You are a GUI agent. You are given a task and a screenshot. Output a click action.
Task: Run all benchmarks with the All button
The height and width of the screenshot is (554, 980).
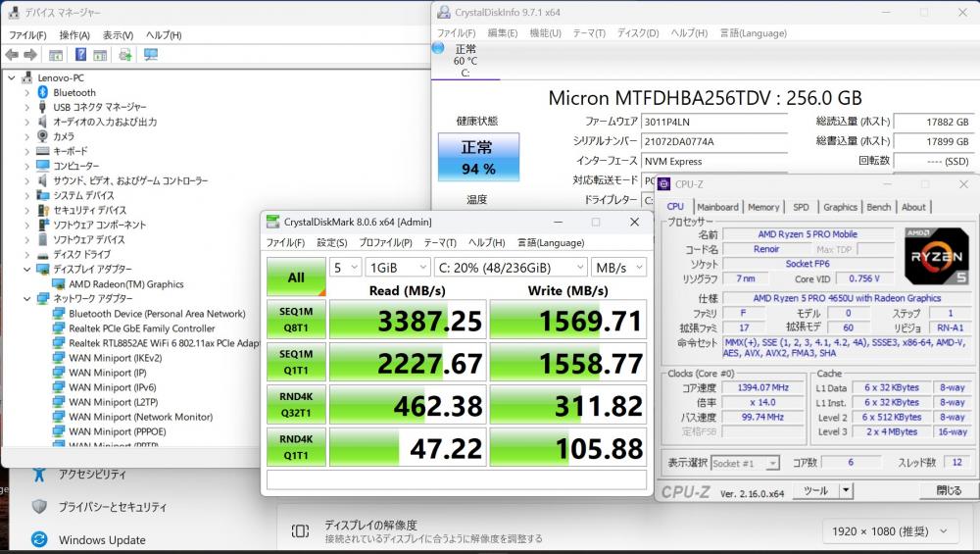tap(296, 277)
